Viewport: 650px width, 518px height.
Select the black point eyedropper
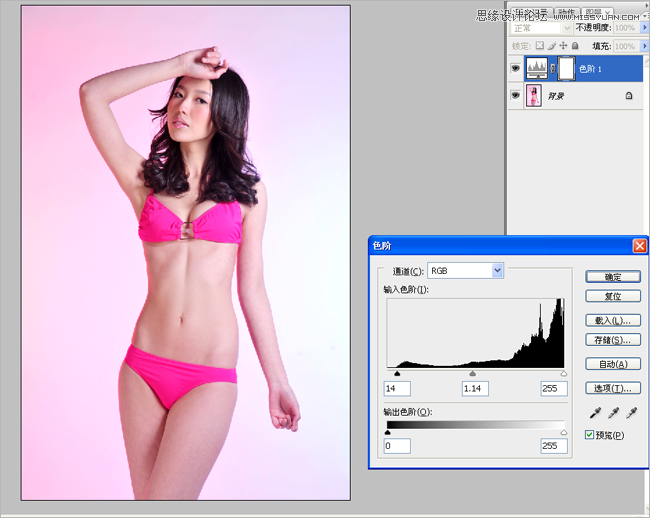point(596,413)
